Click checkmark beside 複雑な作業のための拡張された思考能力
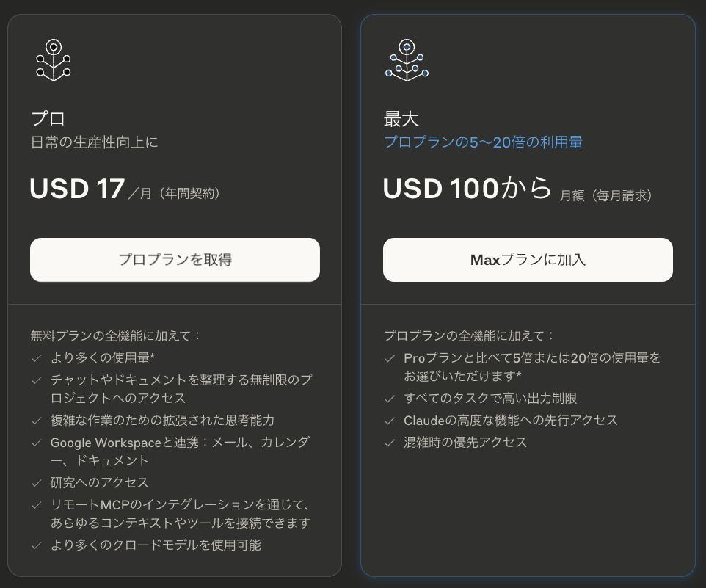This screenshot has width=706, height=588. (x=37, y=421)
